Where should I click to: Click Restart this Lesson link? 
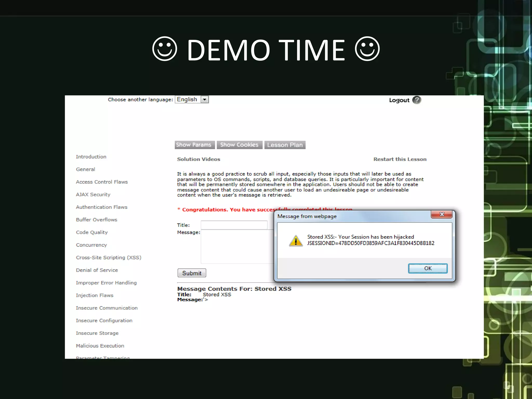(x=400, y=159)
